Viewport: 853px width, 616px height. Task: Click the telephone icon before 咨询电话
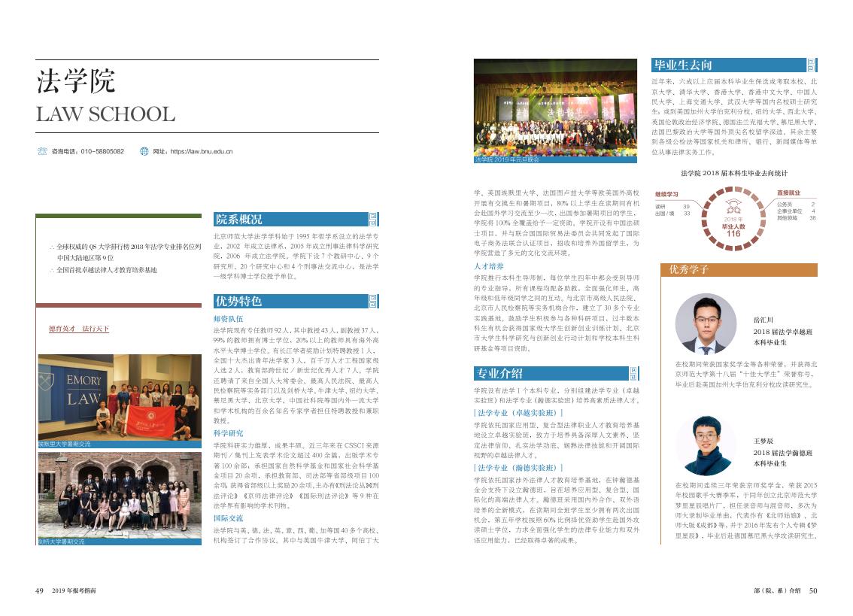(43, 150)
